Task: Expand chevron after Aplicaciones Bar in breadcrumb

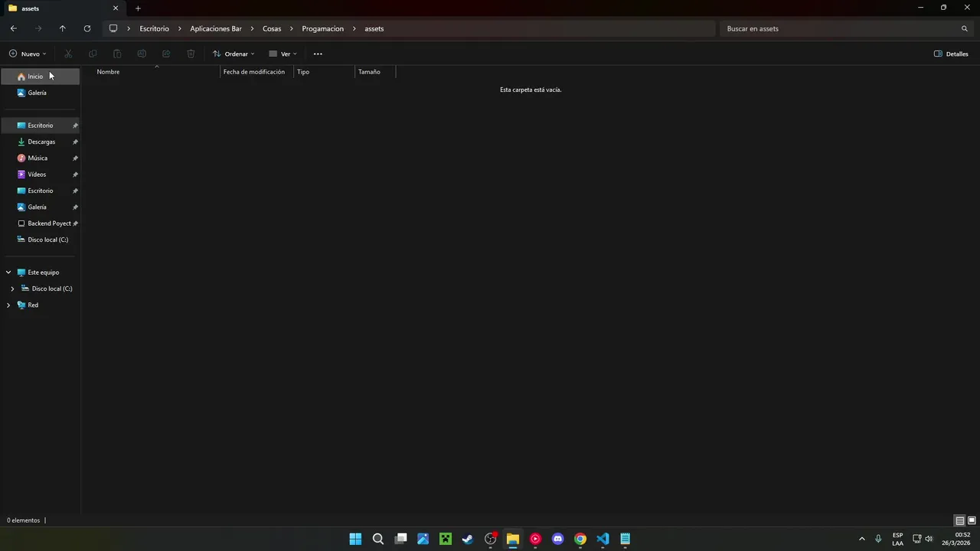Action: (252, 28)
